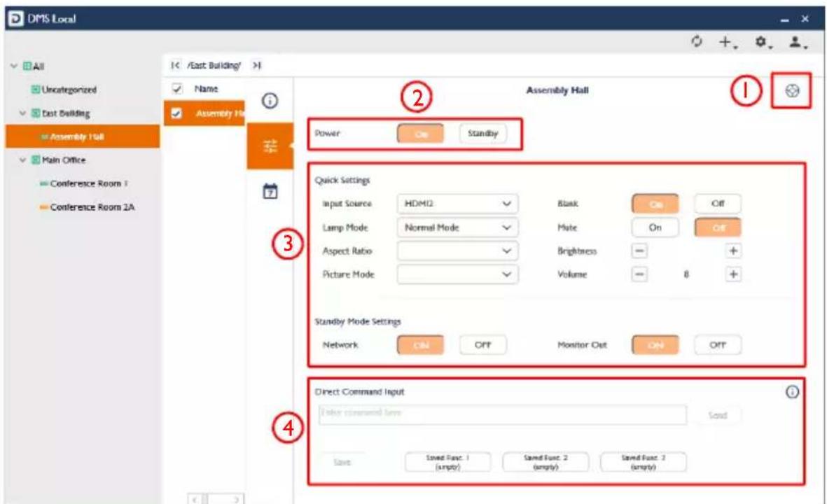Open the user account menu
The height and width of the screenshot is (504, 827).
[798, 42]
